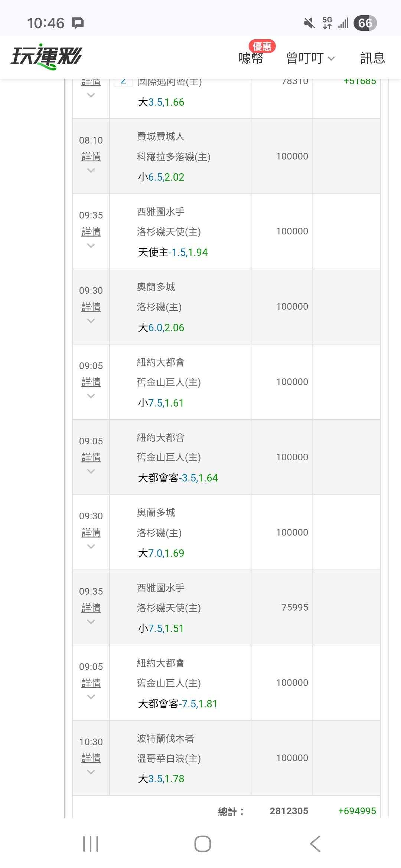Open the 嘘幣 promotions menu item
401x868 pixels.
click(x=251, y=58)
